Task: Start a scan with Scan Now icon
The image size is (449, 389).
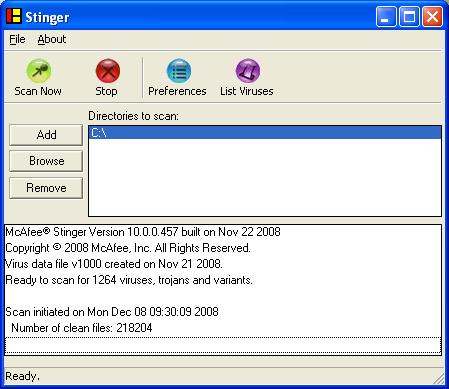Action: click(x=39, y=71)
